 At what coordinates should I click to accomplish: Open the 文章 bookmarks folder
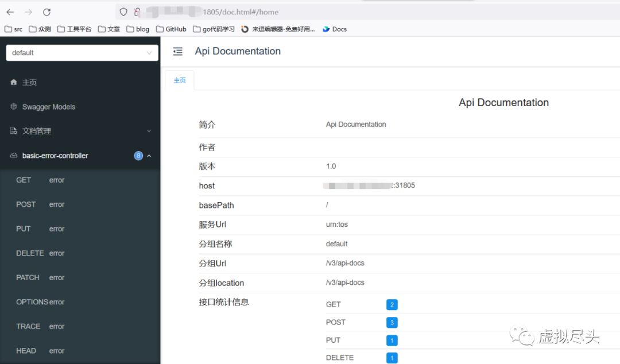[109, 29]
